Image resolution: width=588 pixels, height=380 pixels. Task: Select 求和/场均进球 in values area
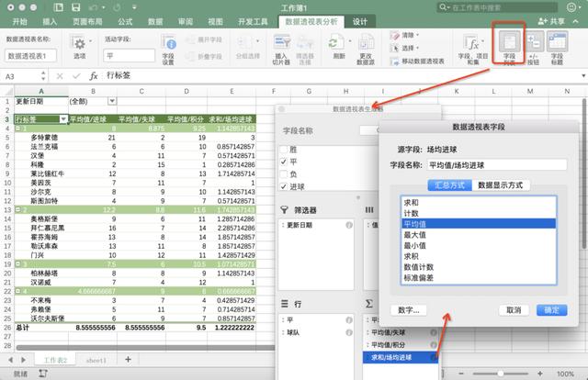[x=401, y=357]
